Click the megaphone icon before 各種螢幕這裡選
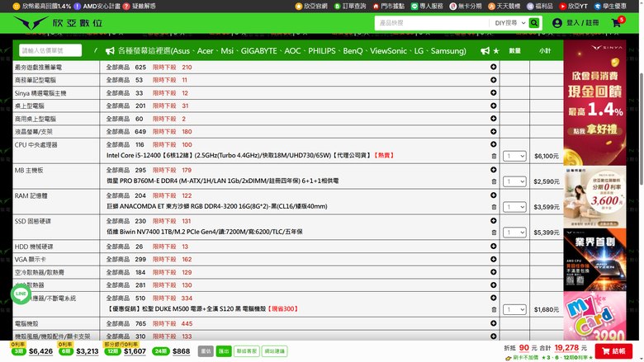The width and height of the screenshot is (644, 362). 110,51
